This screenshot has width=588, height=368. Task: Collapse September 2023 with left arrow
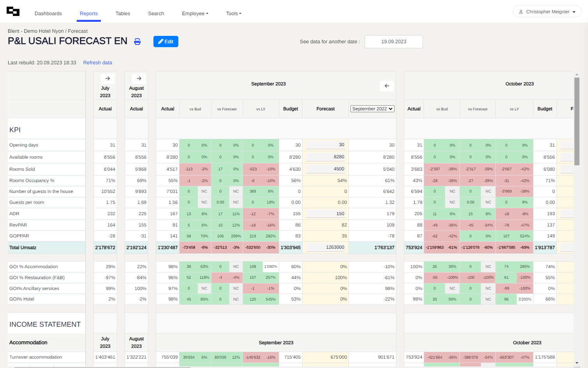387,86
